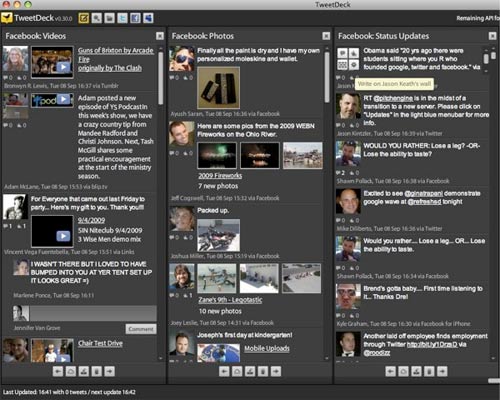Screen dimensions: 500x400
Task: Close the Facebook: Photos column
Action: click(x=326, y=36)
